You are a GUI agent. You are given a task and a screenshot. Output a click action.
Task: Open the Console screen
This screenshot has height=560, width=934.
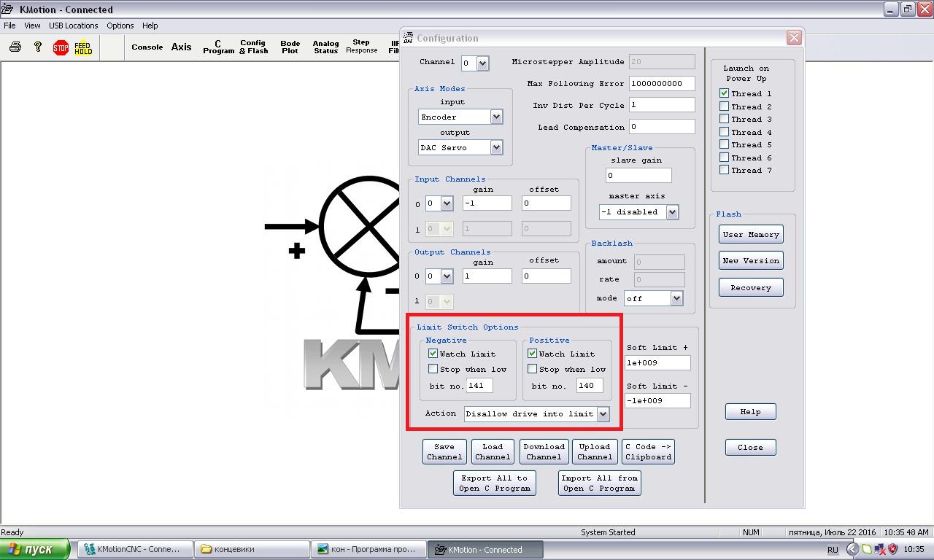(147, 47)
